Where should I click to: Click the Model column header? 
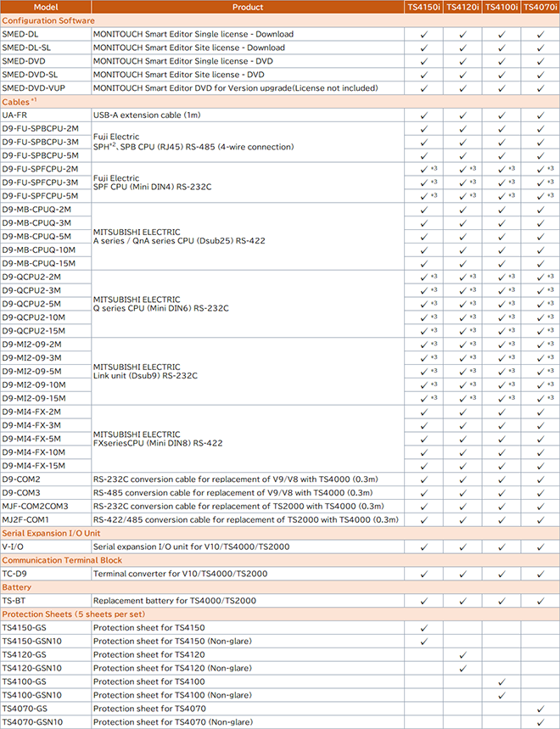click(46, 7)
